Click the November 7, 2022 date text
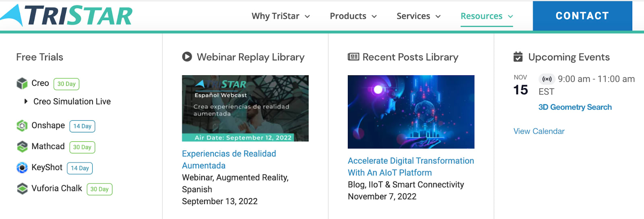This screenshot has width=644, height=219. click(382, 196)
